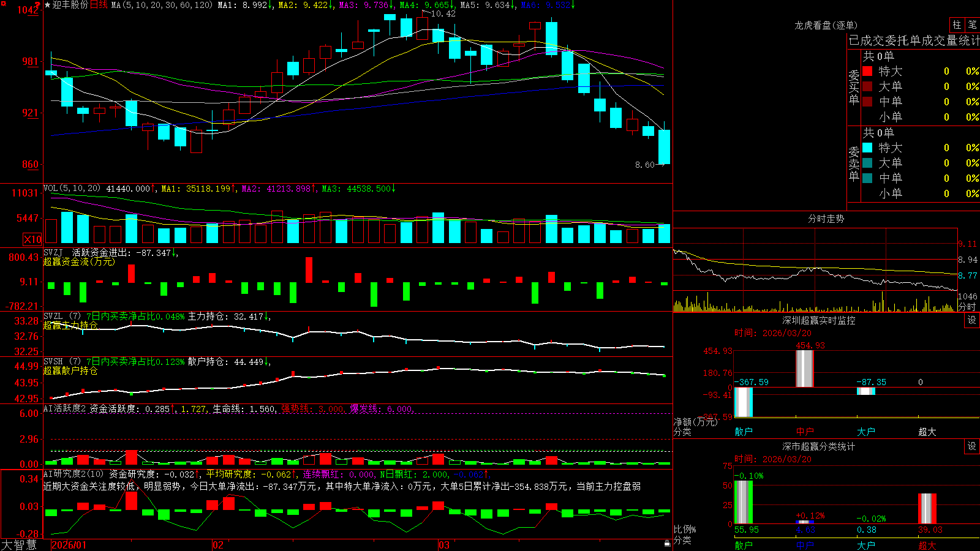This screenshot has height=551, width=980.
Task: Click the 共 0单 count in 委买单 section
Action: click(878, 56)
